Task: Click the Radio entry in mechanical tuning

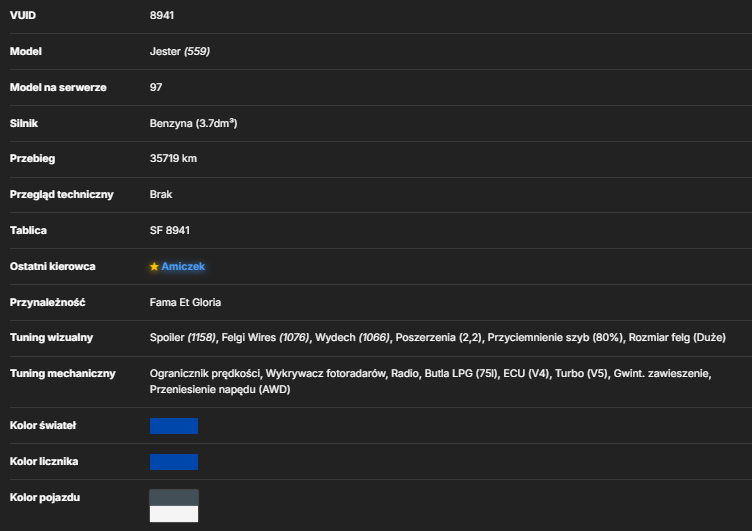Action: coord(405,373)
